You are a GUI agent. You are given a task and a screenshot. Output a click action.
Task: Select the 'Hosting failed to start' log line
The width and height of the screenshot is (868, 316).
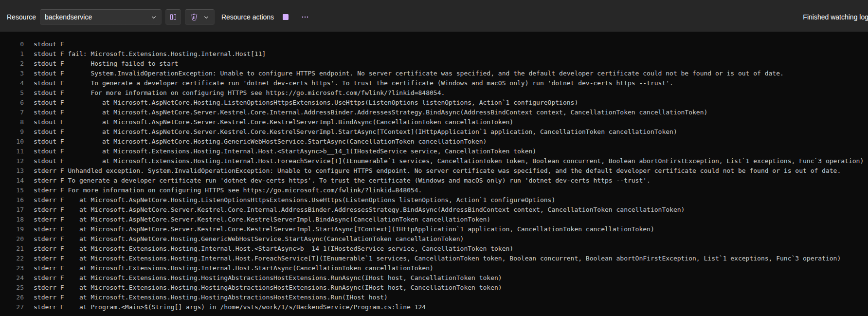[x=134, y=64]
